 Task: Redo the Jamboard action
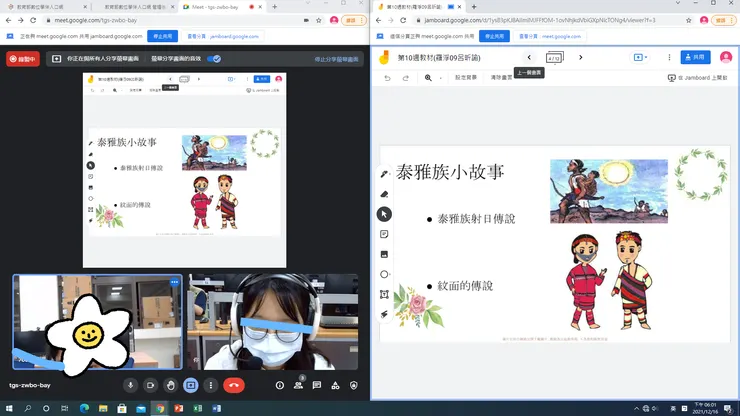pos(405,78)
